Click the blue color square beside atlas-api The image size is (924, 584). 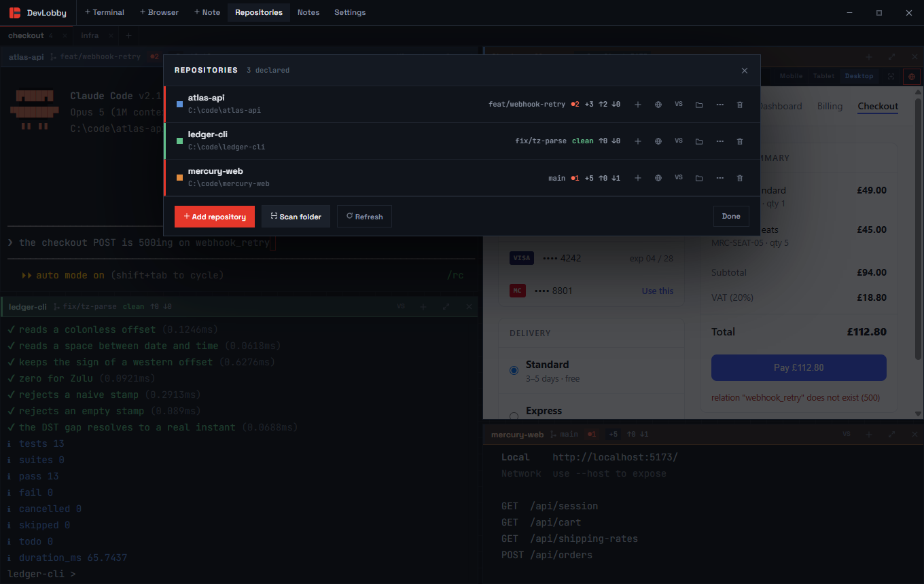pos(179,105)
